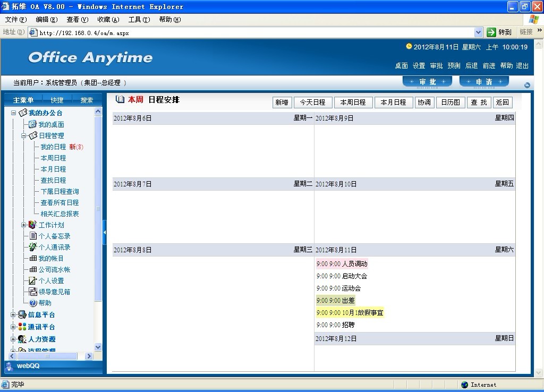Collapse the 我的办公台 tree node
The height and width of the screenshot is (392, 544).
[x=14, y=113]
